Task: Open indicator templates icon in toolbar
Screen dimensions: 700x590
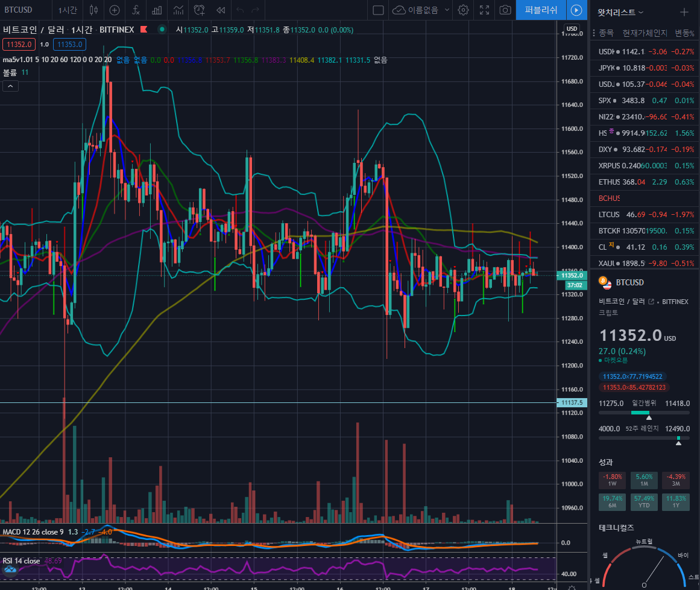Action: 178,10
